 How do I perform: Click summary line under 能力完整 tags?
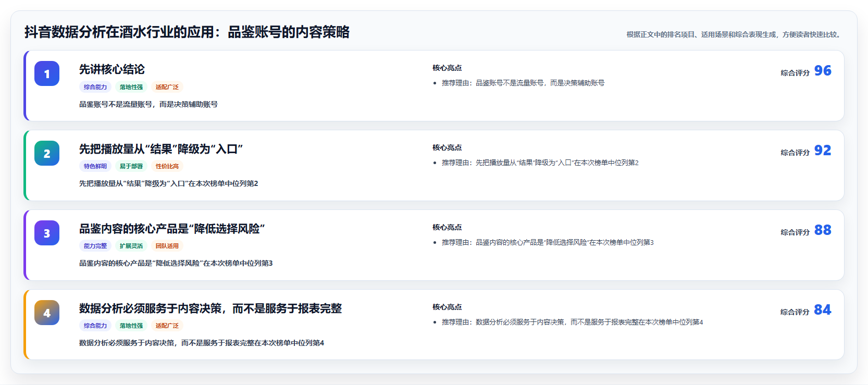pyautogui.click(x=176, y=263)
